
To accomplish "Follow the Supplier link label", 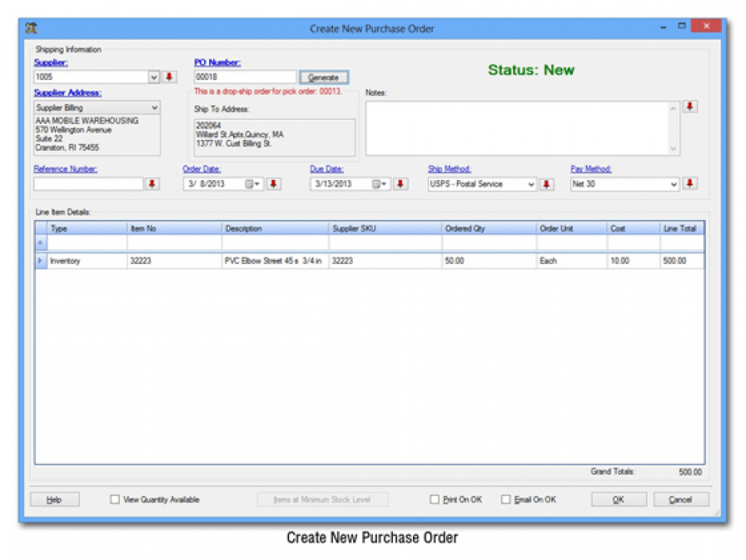I will (x=51, y=62).
